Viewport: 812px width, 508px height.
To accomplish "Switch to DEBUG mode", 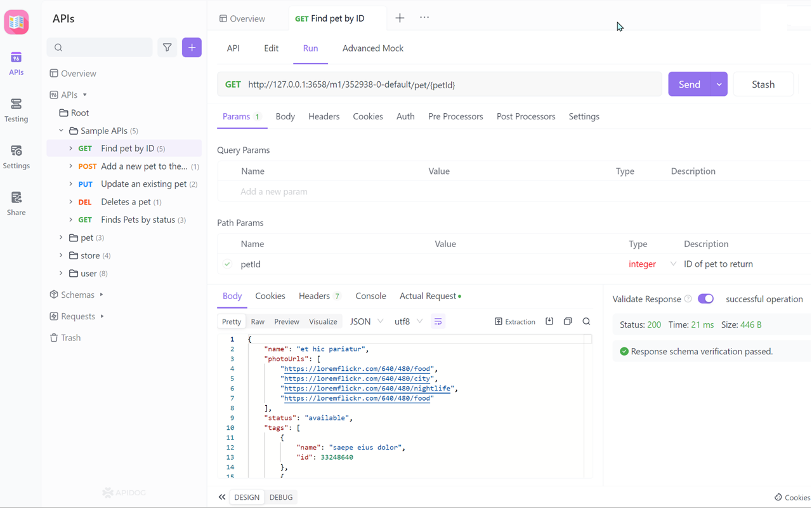I will coord(281,497).
